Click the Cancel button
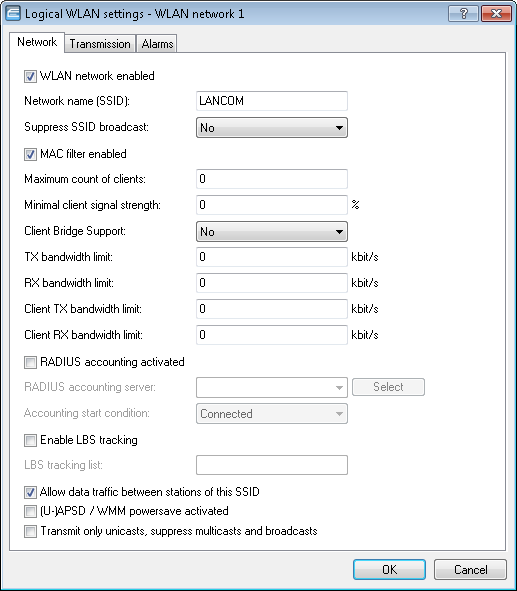The width and height of the screenshot is (517, 591). [470, 569]
